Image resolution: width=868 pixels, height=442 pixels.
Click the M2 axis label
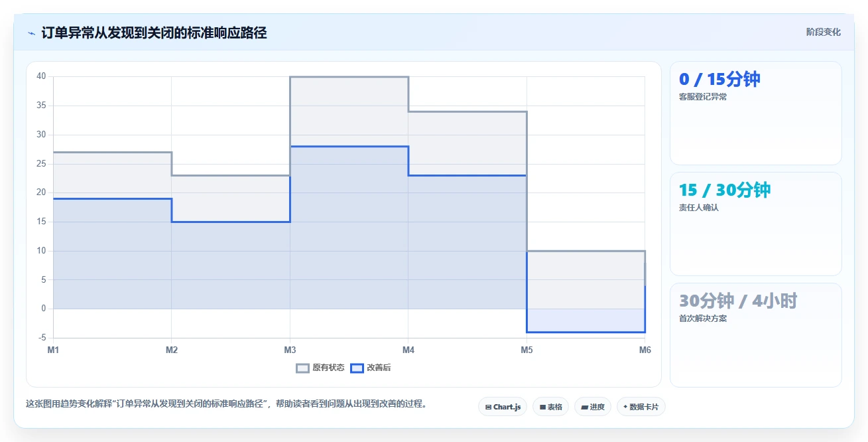(x=171, y=350)
